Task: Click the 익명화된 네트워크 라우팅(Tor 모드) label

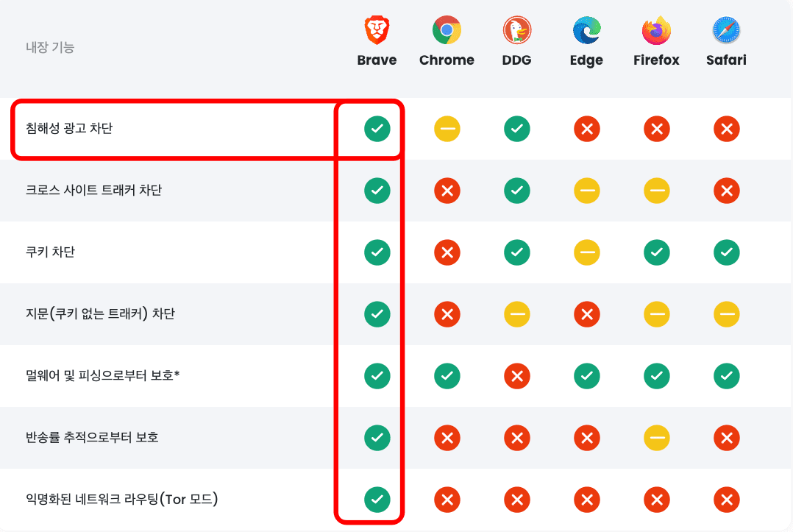Action: click(122, 499)
